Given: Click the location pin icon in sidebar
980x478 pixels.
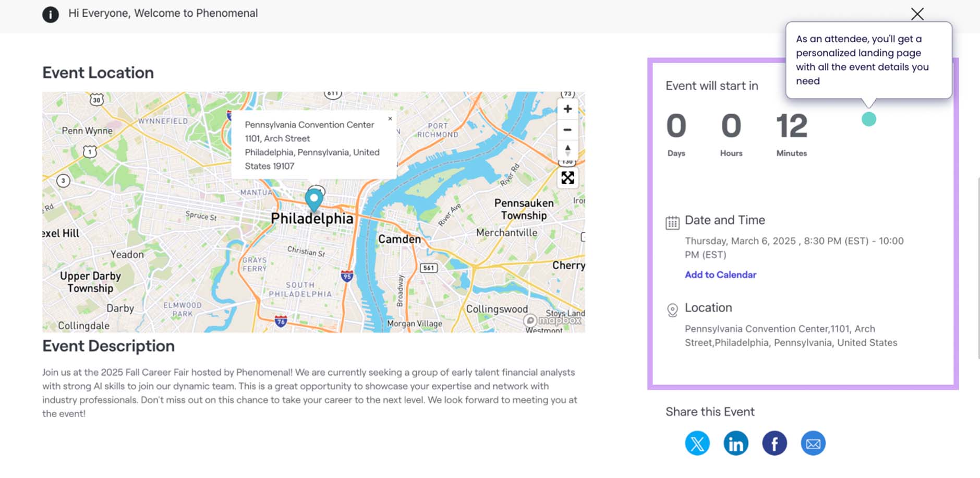Looking at the screenshot, I should [672, 310].
